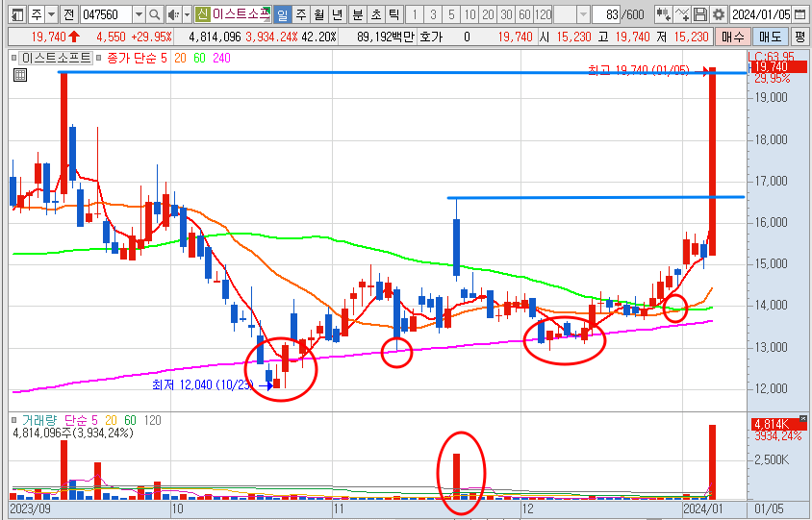
Task: Click the orange 20 moving average label
Action: pos(180,58)
